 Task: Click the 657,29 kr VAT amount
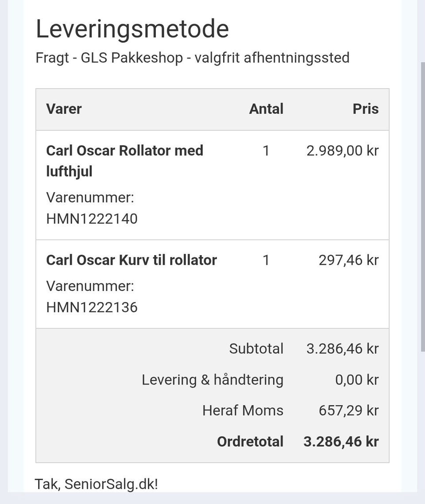pyautogui.click(x=348, y=411)
